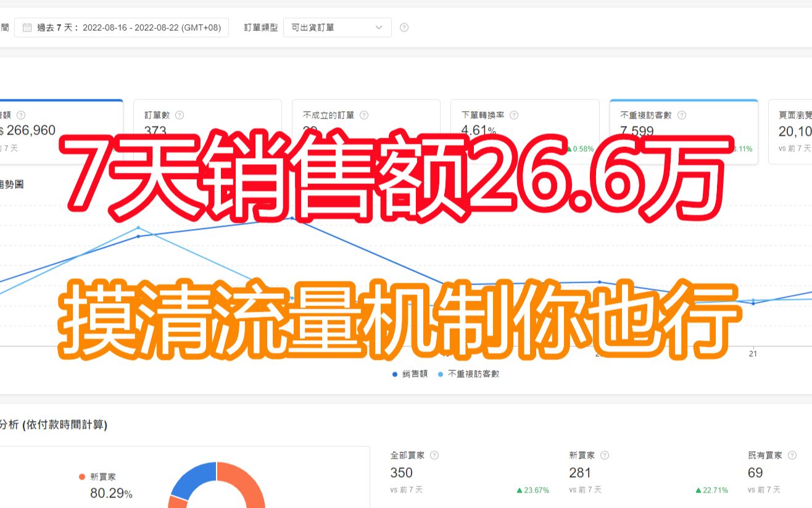Image resolution: width=812 pixels, height=508 pixels.
Task: Click the calendar icon in the date picker
Action: (27, 28)
